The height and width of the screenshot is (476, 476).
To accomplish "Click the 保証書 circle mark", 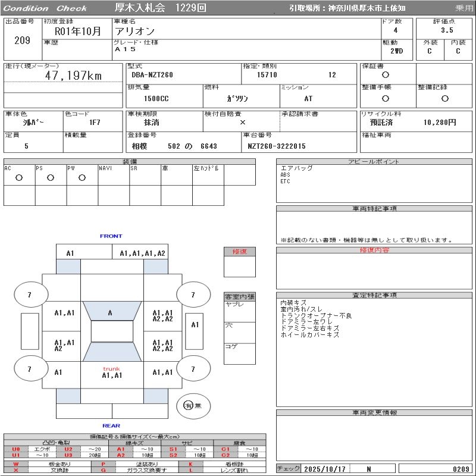I will [x=386, y=76].
